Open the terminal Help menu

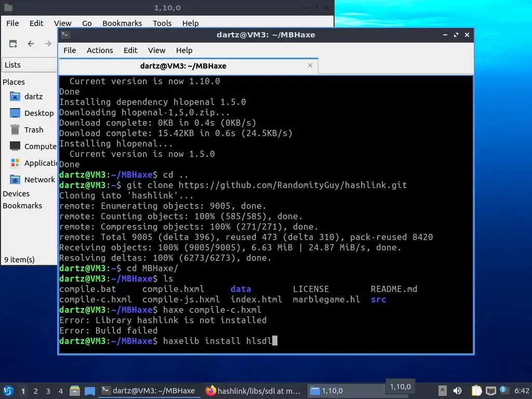point(184,50)
